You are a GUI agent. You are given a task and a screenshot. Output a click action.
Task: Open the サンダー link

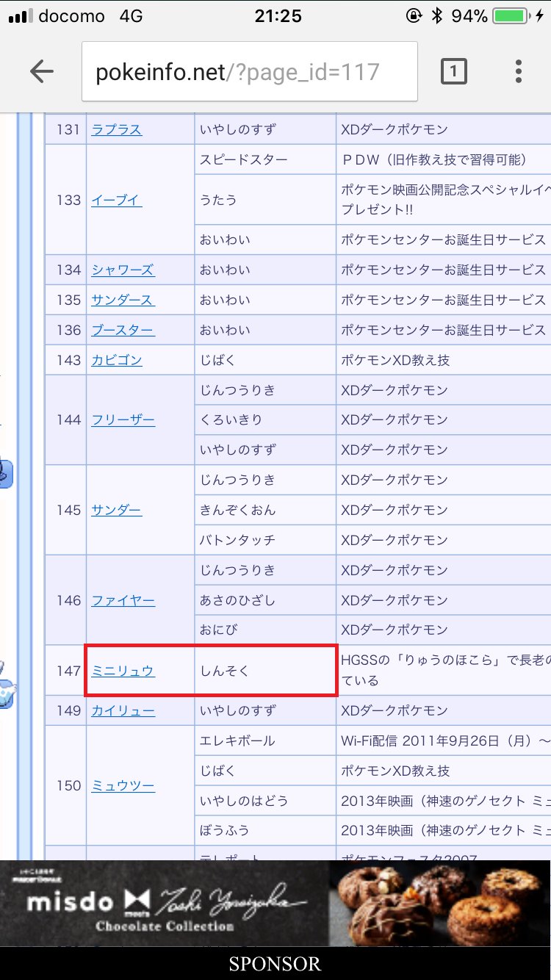tap(116, 510)
